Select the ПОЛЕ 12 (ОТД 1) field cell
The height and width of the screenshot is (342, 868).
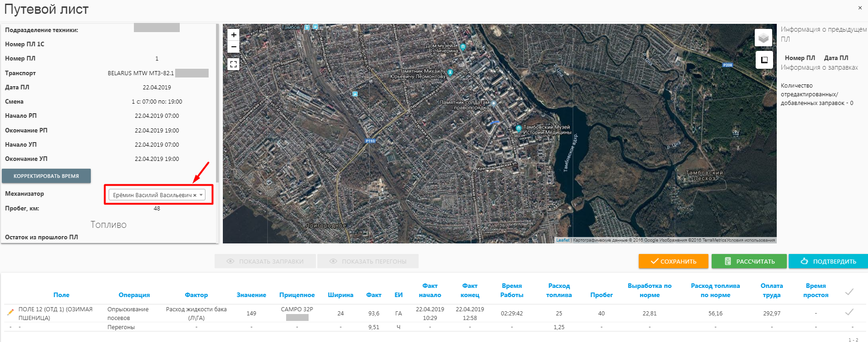pyautogui.click(x=55, y=314)
